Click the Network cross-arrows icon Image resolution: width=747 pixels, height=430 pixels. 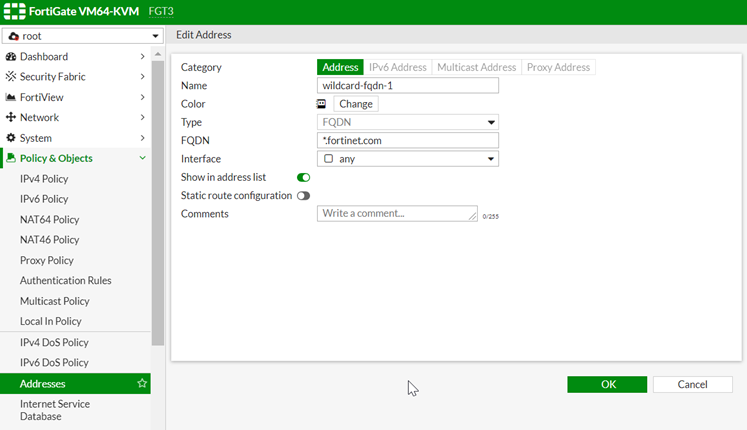pyautogui.click(x=10, y=117)
